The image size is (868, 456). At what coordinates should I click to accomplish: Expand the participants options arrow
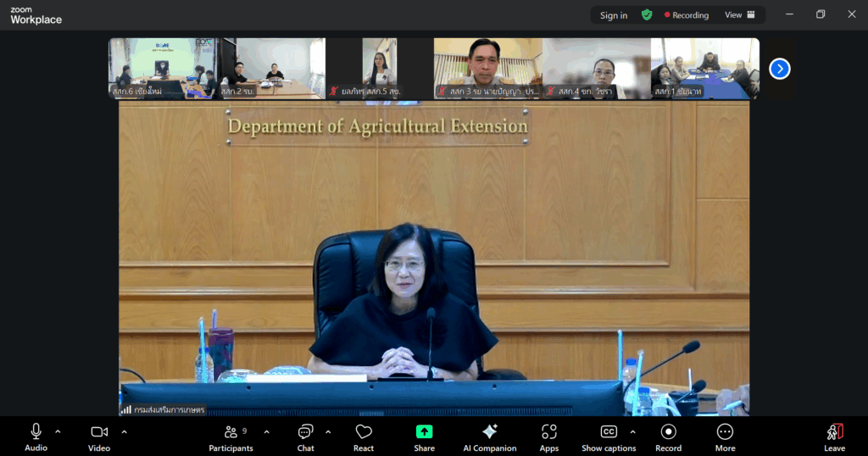(266, 431)
